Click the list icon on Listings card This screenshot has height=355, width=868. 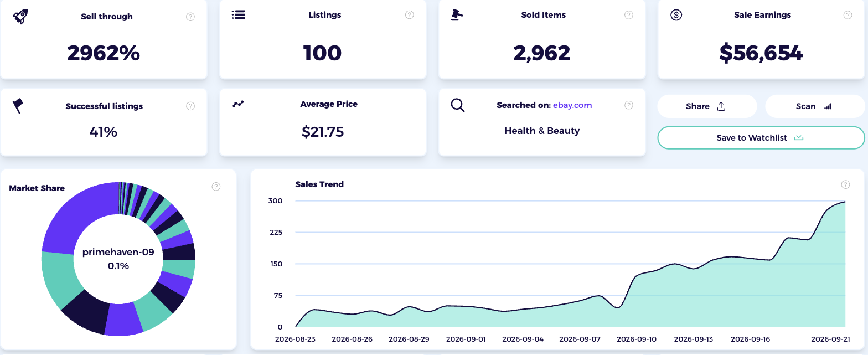239,15
